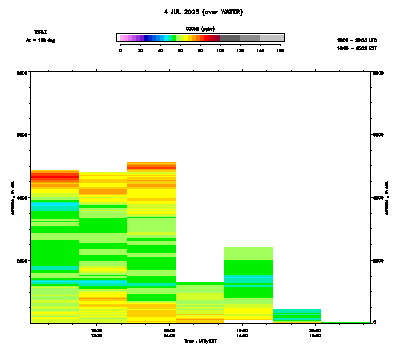
Task: Click the pink color bar start
Action: click(122, 38)
